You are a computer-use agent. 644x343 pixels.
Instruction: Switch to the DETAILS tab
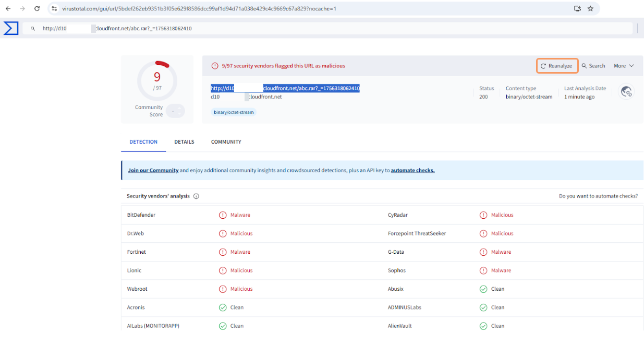(x=184, y=142)
